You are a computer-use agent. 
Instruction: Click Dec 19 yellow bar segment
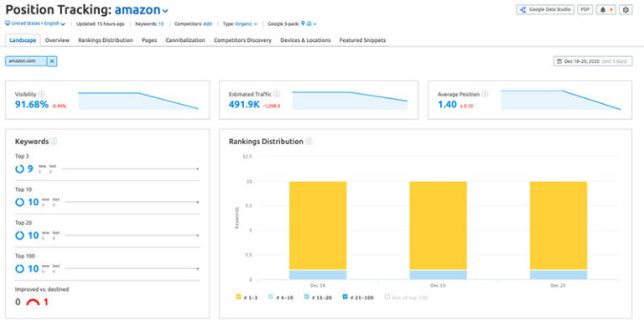pyautogui.click(x=439, y=225)
